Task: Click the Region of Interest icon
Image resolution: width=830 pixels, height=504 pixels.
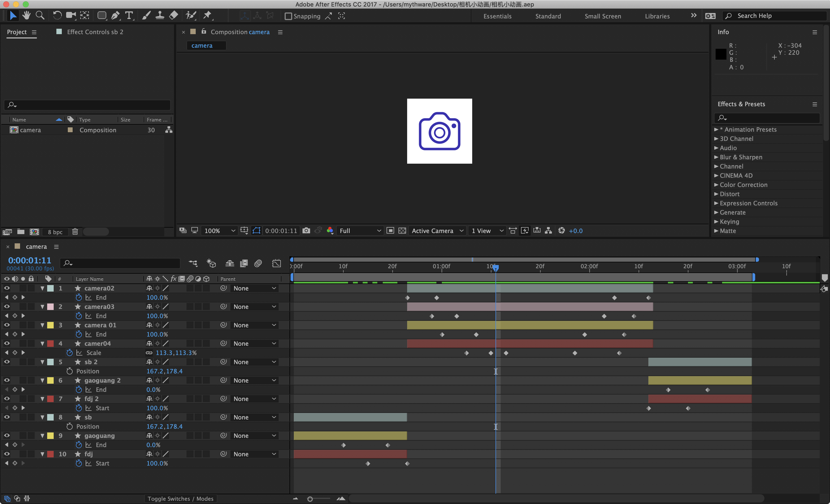Action: point(390,231)
